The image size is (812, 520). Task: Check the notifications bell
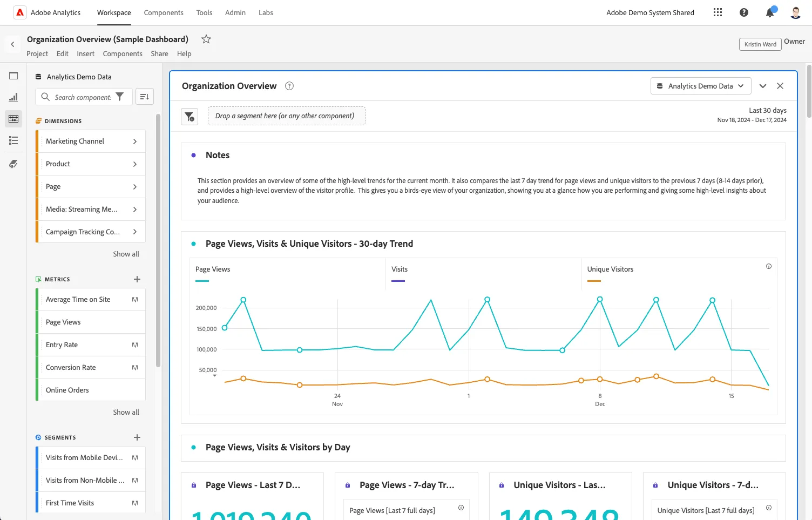pyautogui.click(x=770, y=12)
